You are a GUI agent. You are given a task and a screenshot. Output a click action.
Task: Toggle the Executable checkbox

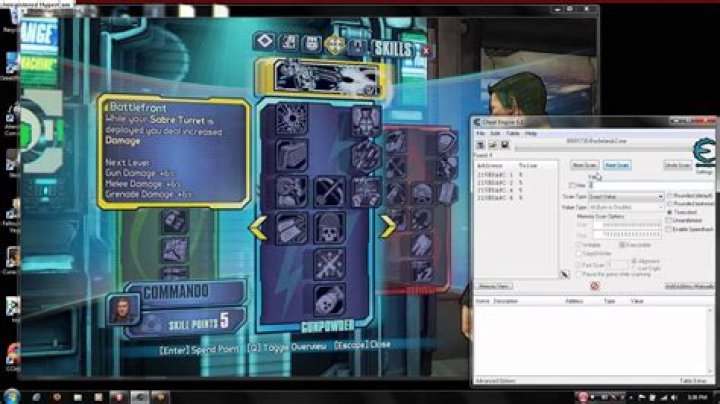coord(622,245)
